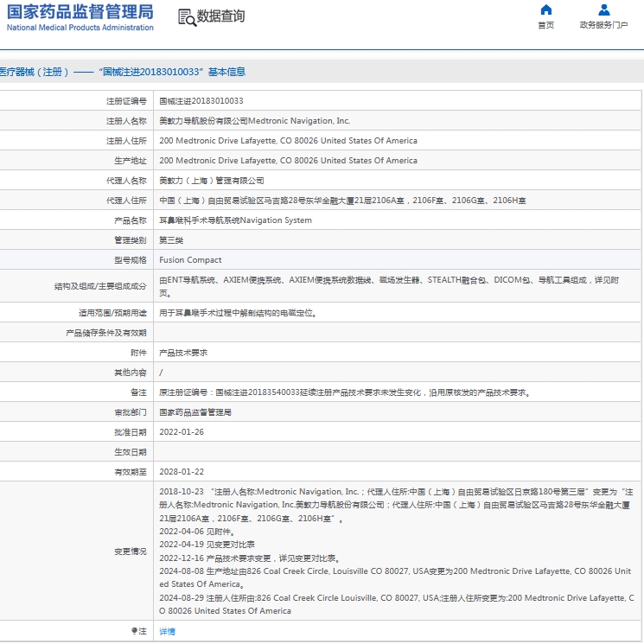The width and height of the screenshot is (644, 644).
Task: Click the 数据查询 heading text
Action: click(220, 16)
